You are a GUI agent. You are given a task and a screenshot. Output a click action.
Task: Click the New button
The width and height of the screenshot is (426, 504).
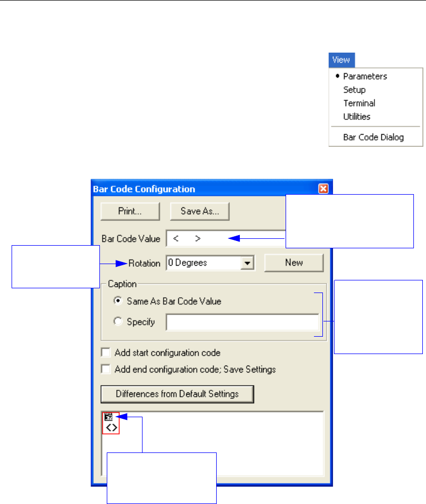[293, 263]
